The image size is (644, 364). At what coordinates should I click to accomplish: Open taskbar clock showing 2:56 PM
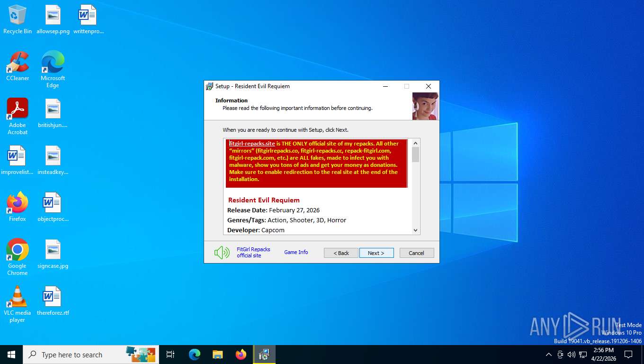(603, 355)
